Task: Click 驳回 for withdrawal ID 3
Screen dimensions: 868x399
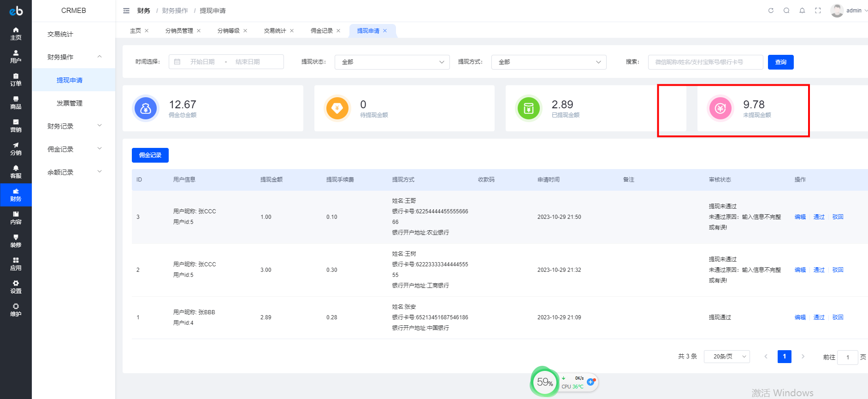Action: click(x=838, y=217)
